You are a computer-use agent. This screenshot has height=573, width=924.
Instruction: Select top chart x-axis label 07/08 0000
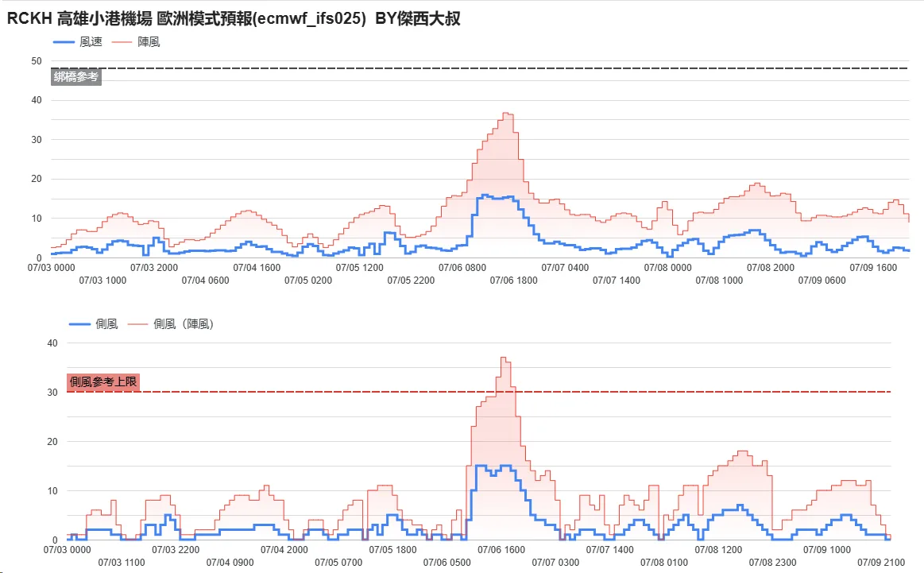coord(667,268)
